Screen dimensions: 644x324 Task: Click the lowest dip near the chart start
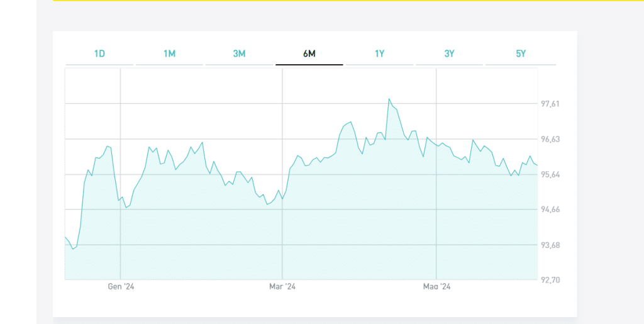[x=73, y=249]
